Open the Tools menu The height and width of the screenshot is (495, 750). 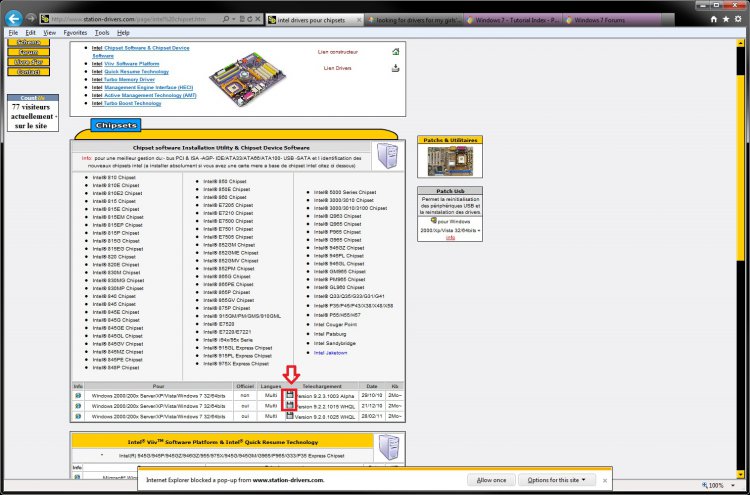[102, 33]
